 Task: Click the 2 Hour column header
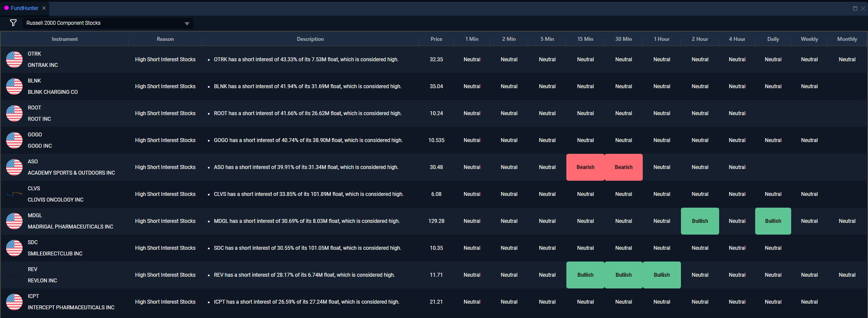(x=700, y=39)
